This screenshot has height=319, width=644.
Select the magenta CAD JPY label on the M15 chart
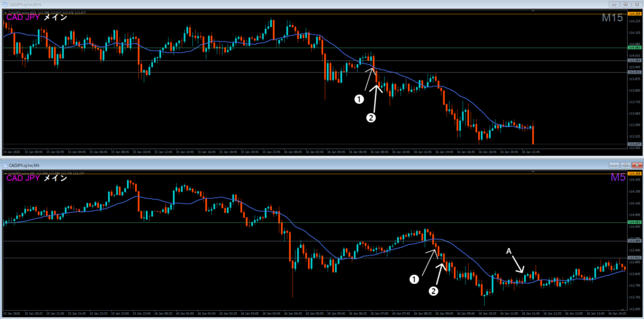[x=23, y=18]
